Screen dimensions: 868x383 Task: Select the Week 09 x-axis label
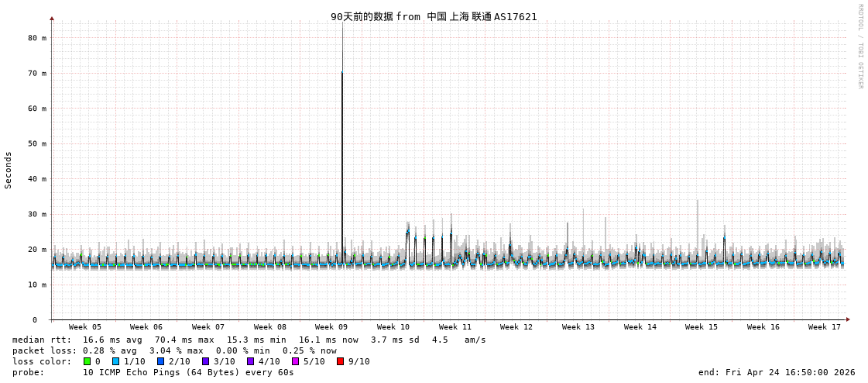[331, 327]
